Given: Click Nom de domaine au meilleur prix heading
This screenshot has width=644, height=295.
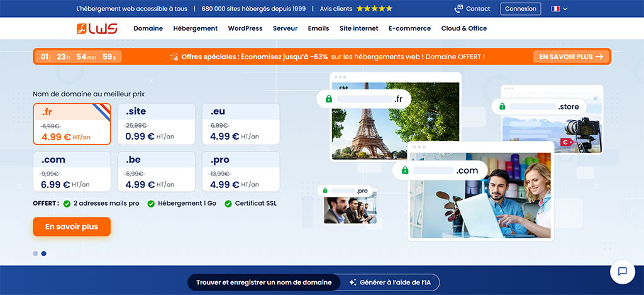Looking at the screenshot, I should [x=89, y=94].
